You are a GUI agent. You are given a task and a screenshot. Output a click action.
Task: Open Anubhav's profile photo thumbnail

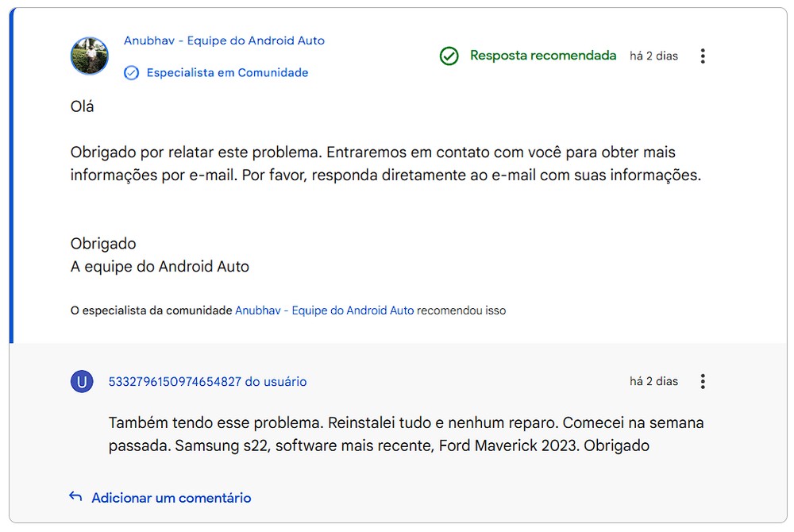[90, 56]
